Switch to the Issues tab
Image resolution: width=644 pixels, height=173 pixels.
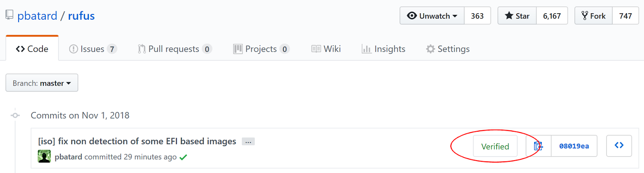(x=93, y=49)
